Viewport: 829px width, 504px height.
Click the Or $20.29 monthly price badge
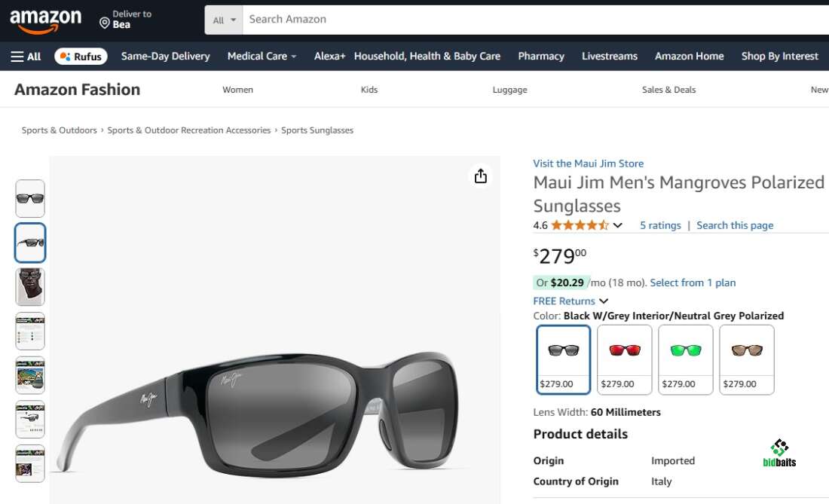(x=561, y=283)
